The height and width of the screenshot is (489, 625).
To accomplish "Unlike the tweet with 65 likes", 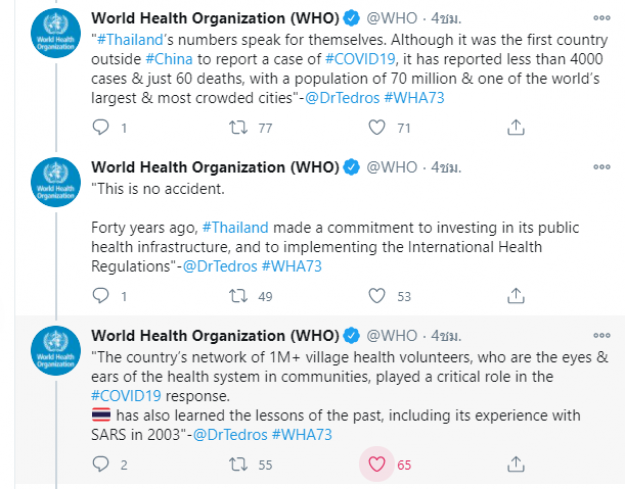I will (377, 464).
